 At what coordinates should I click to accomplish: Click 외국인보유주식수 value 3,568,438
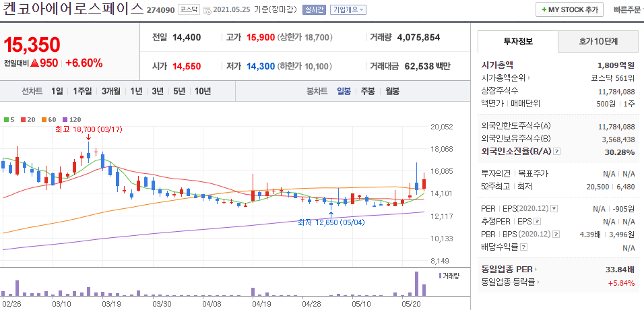pyautogui.click(x=618, y=139)
